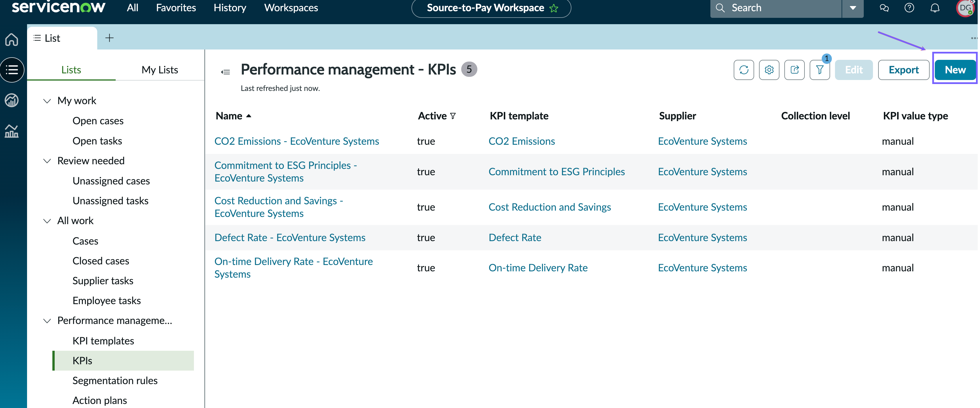Open the List view icon in left rail
Viewport: 980px width, 408px height.
12,70
